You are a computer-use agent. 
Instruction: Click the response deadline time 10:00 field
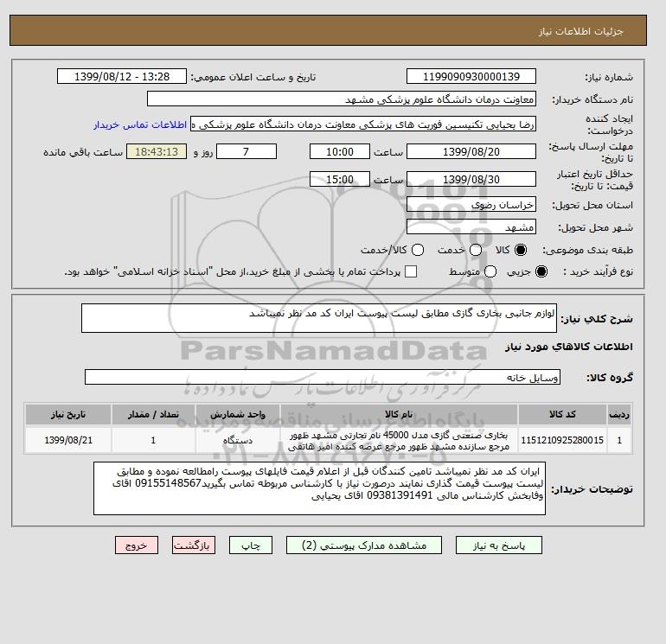[x=340, y=151]
